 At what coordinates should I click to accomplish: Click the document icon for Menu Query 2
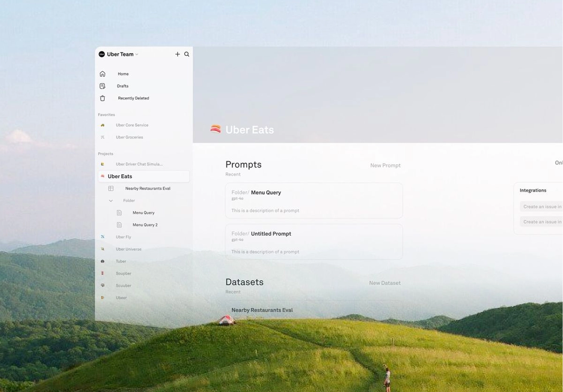tap(119, 225)
